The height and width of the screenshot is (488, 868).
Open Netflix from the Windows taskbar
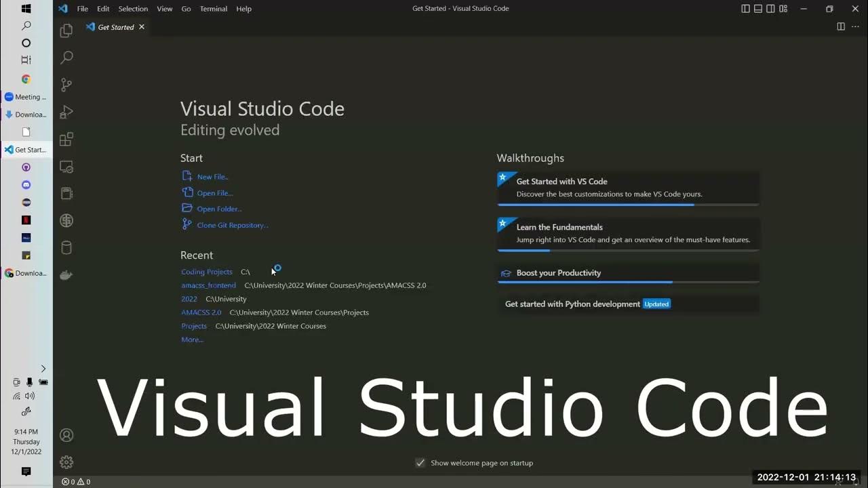(26, 220)
